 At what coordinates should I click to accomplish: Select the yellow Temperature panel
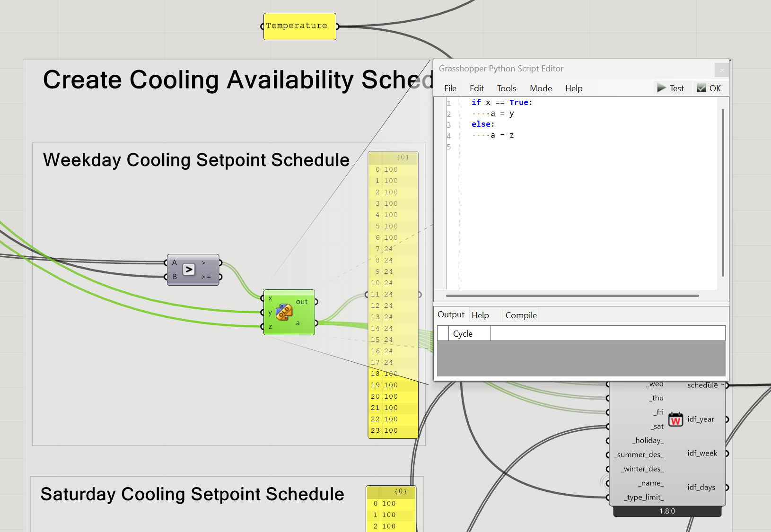coord(299,26)
